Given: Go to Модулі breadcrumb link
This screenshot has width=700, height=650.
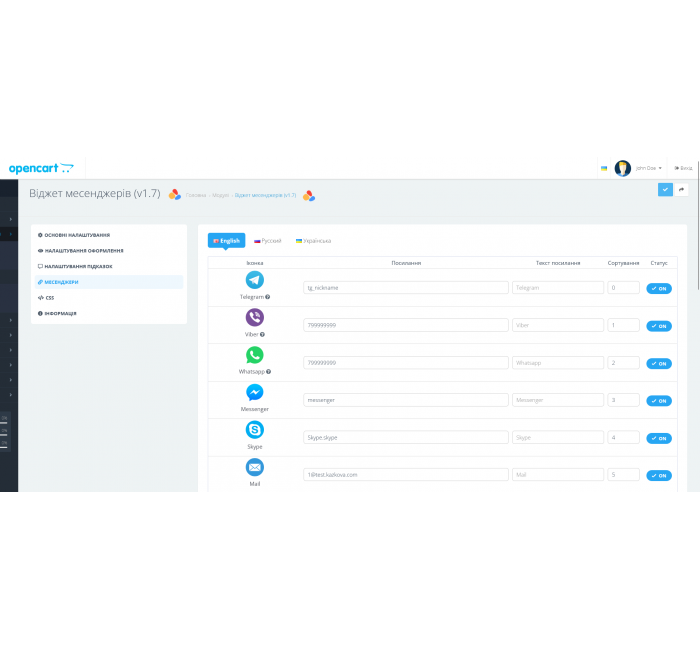Looking at the screenshot, I should (221, 195).
